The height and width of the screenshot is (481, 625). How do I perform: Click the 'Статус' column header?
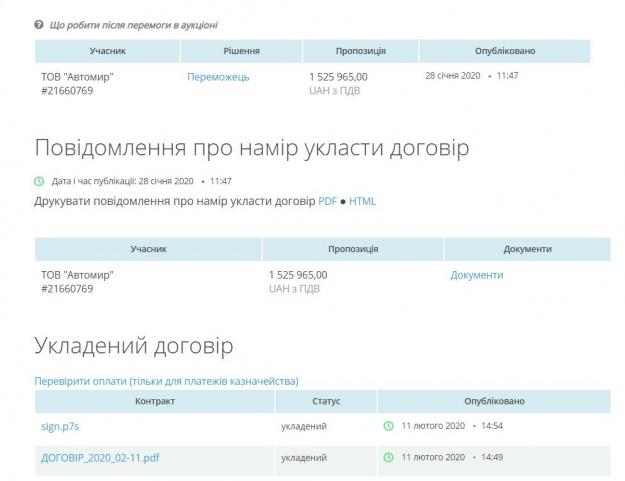point(326,401)
